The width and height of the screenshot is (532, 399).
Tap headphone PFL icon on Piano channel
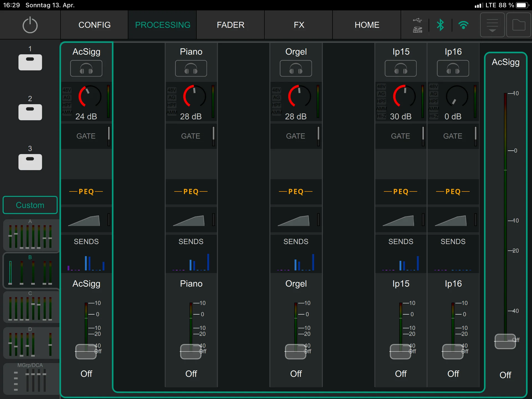pyautogui.click(x=191, y=68)
